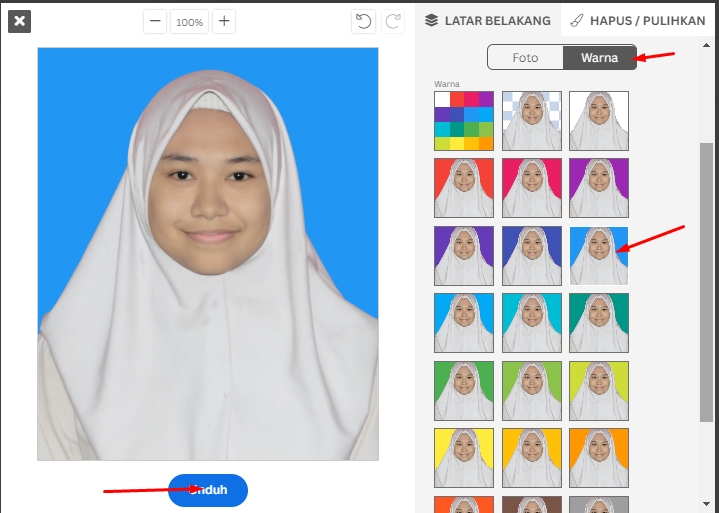
Task: Apply the purple background color
Action: point(599,188)
